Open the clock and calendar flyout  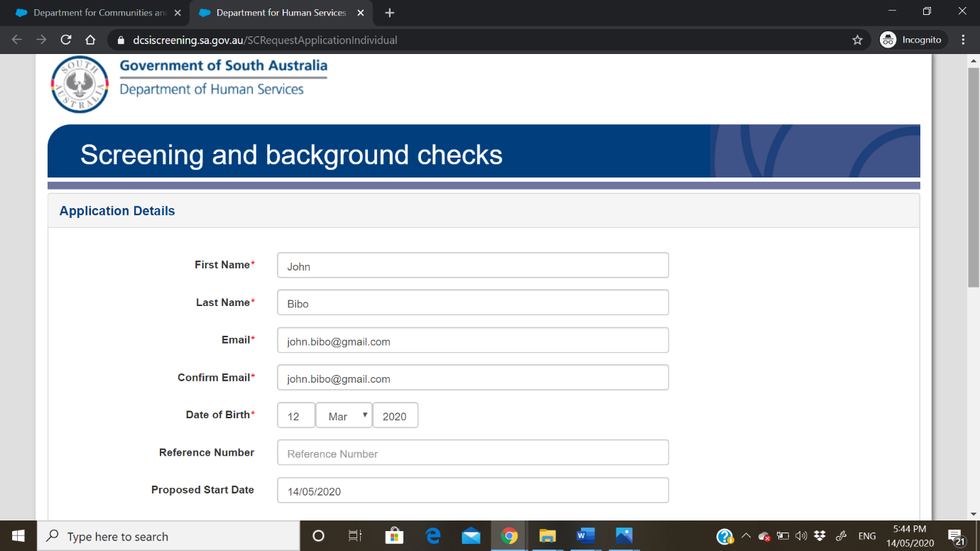coord(910,536)
